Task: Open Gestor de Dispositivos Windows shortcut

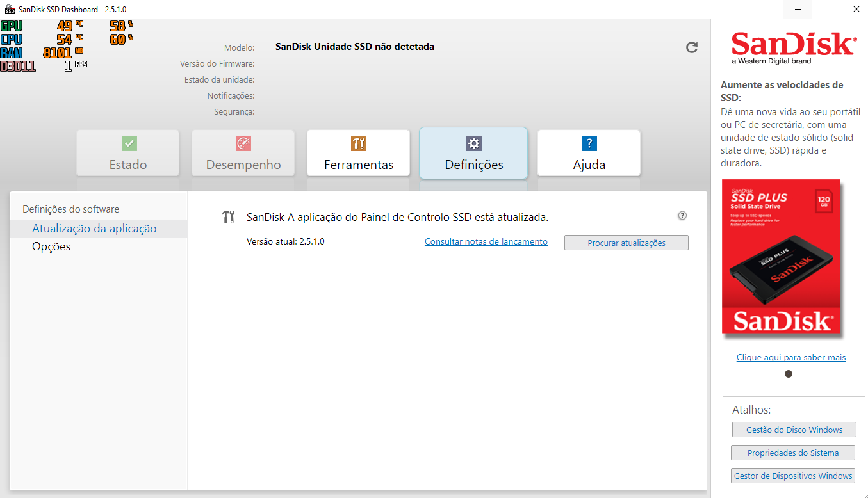Action: 793,476
